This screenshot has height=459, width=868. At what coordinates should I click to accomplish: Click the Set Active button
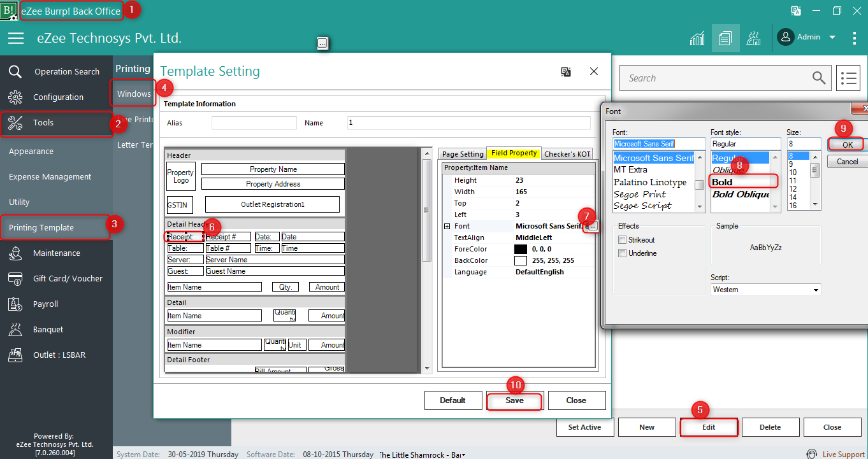tap(585, 427)
